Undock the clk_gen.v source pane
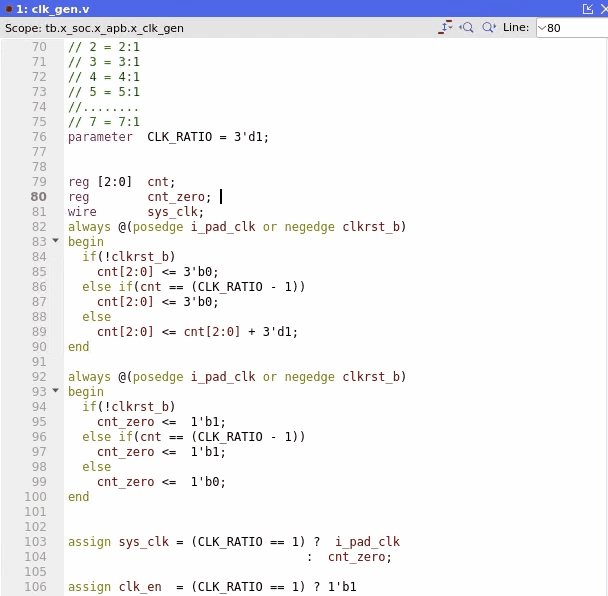This screenshot has width=608, height=596. 587,8
